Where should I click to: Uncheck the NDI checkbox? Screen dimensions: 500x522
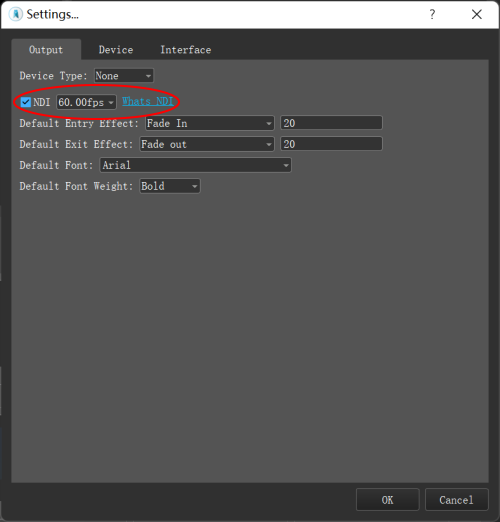coord(26,102)
